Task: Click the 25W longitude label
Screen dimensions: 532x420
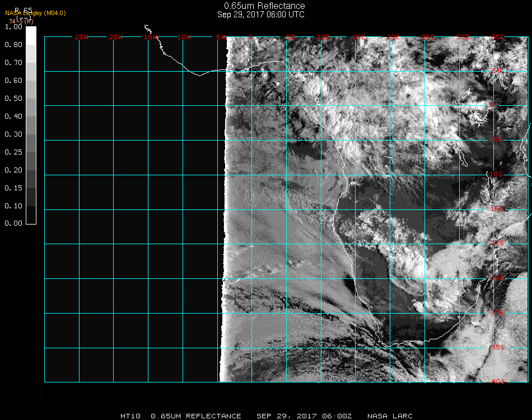Action: 81,37
